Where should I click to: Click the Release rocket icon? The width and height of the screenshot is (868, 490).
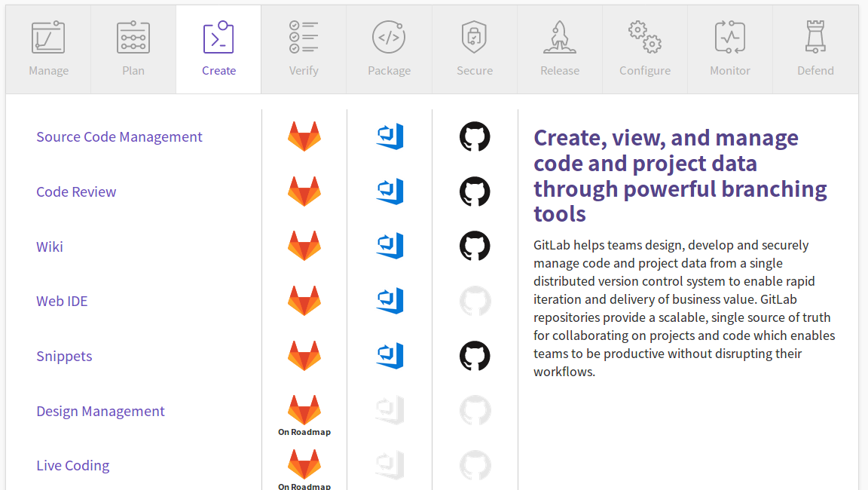(x=560, y=38)
